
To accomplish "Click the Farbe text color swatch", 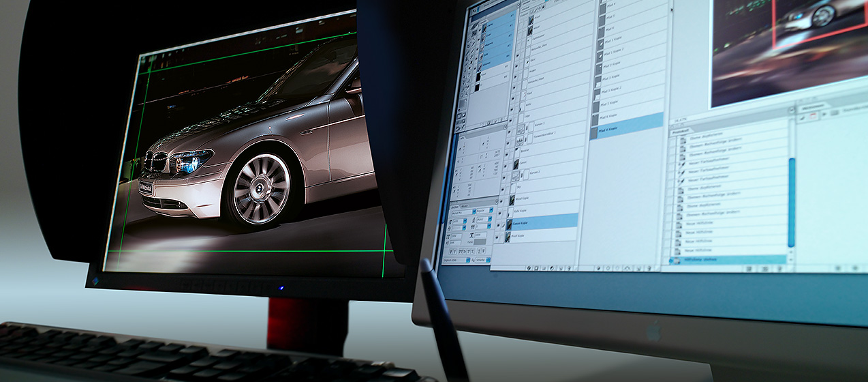I will 480,241.
